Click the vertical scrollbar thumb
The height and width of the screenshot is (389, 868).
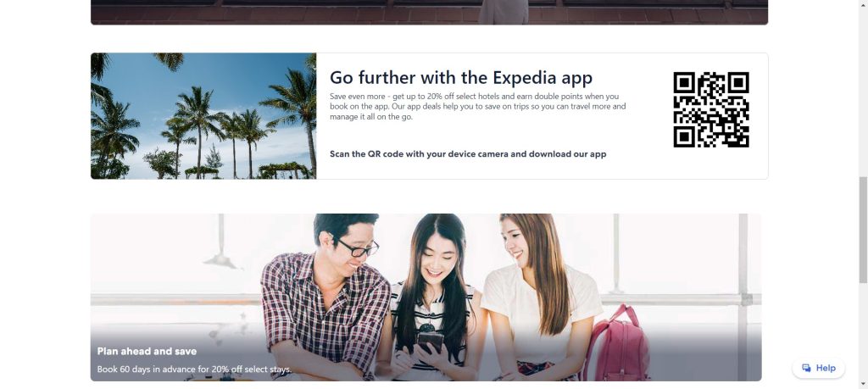coord(863,230)
